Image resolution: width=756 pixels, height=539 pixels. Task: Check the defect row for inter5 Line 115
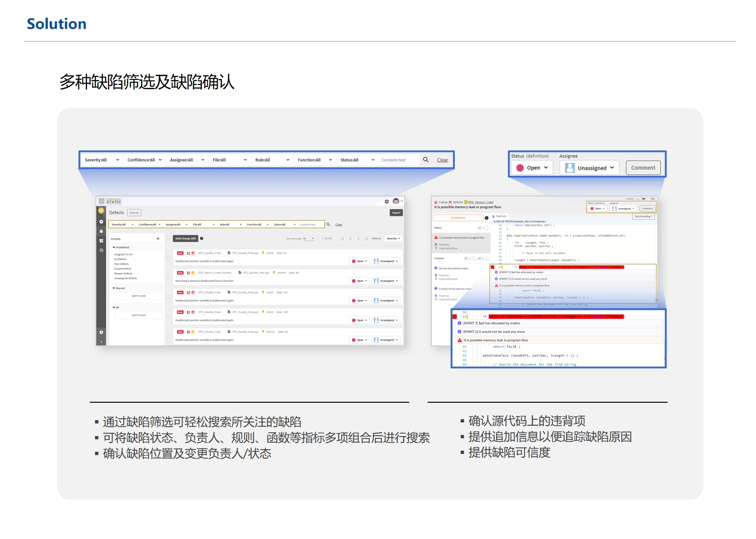(x=168, y=297)
